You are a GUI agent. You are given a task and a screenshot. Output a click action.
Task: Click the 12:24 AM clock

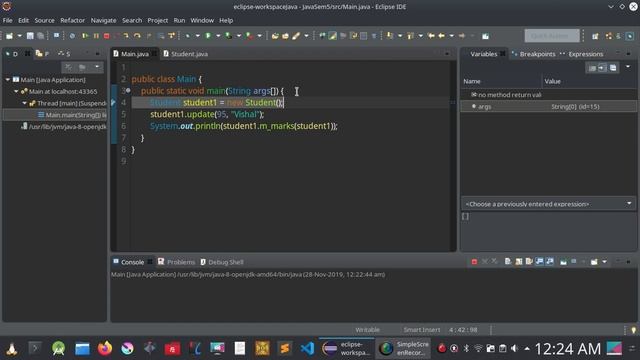click(x=567, y=349)
